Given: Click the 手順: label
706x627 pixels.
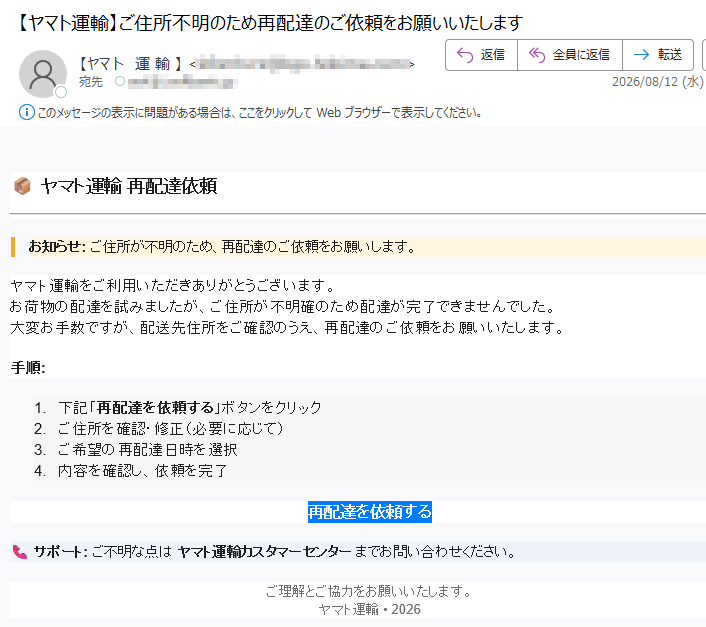Looking at the screenshot, I should (28, 368).
